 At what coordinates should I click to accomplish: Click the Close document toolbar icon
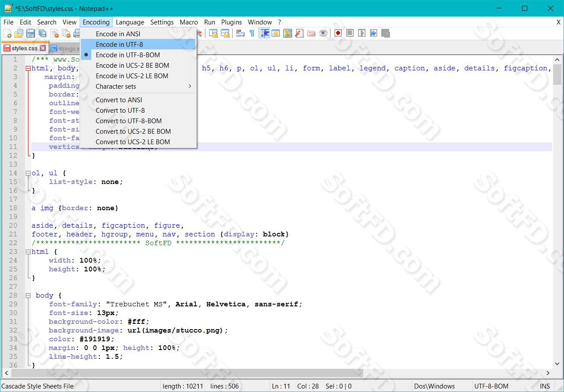(55, 33)
